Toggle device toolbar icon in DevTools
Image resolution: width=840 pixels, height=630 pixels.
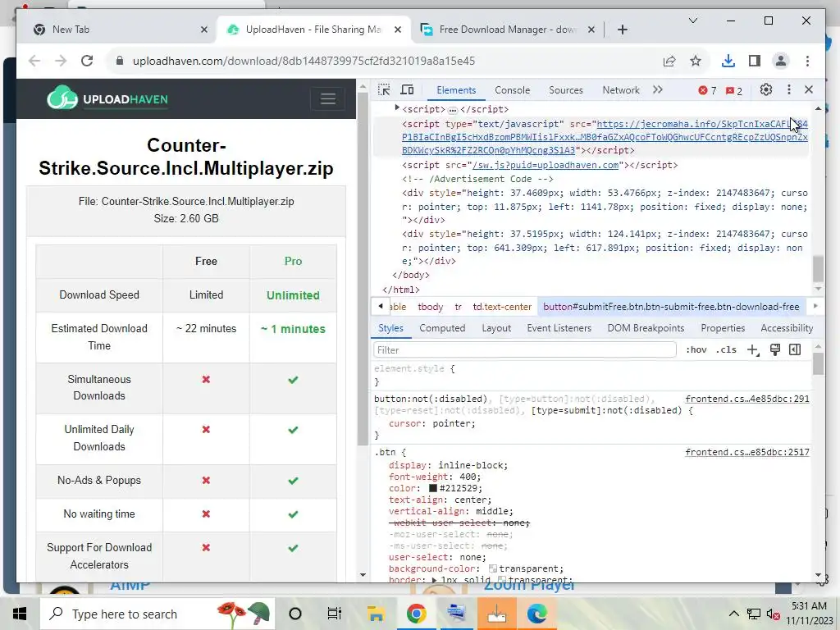tap(407, 90)
